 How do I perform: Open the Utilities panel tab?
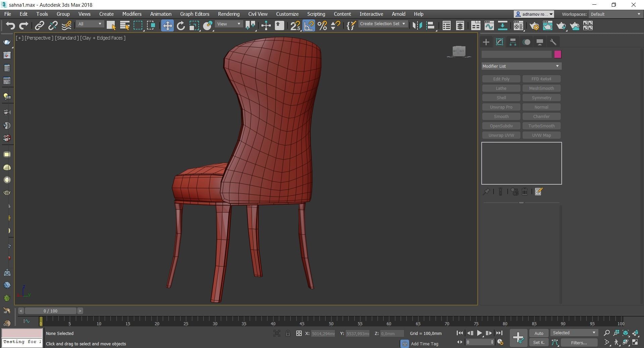coord(553,42)
